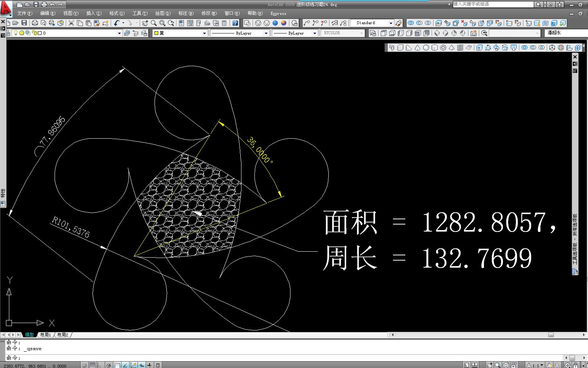Switch to the 布局1 layout tab

coord(45,335)
